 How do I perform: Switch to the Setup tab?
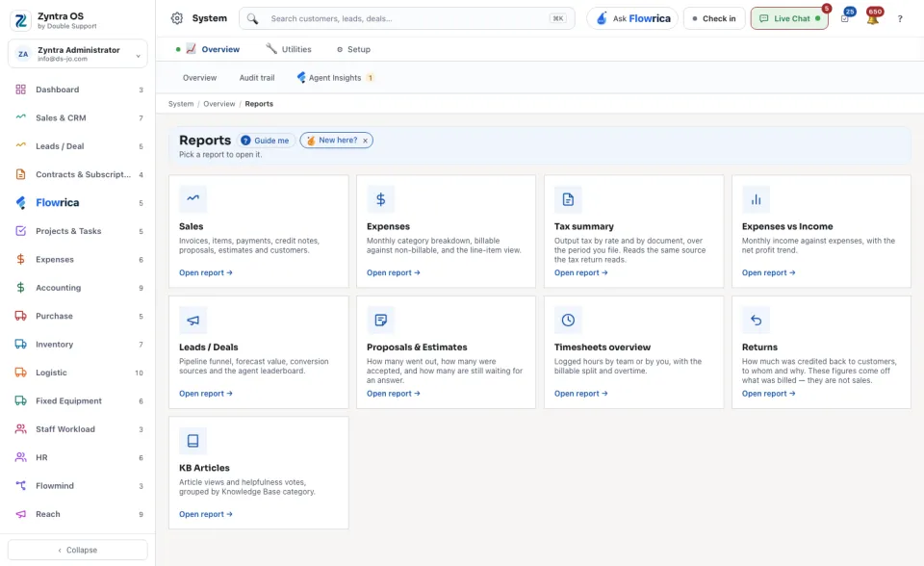tap(353, 49)
